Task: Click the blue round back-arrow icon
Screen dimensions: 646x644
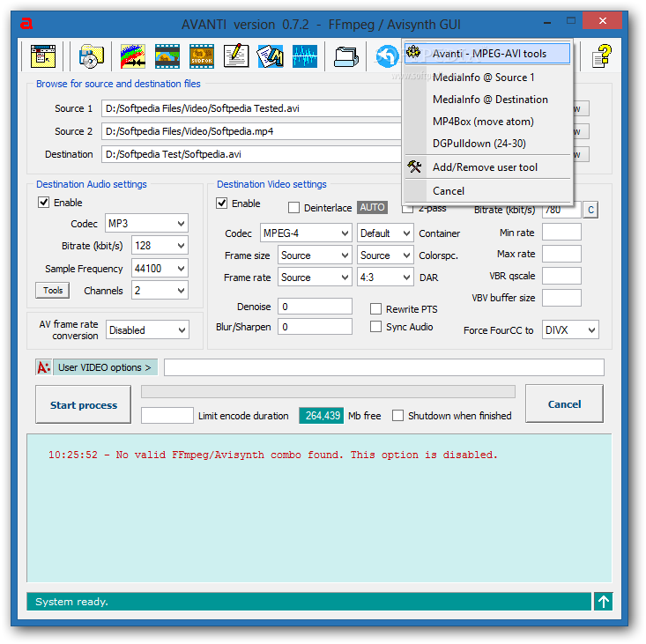Action: (x=387, y=56)
